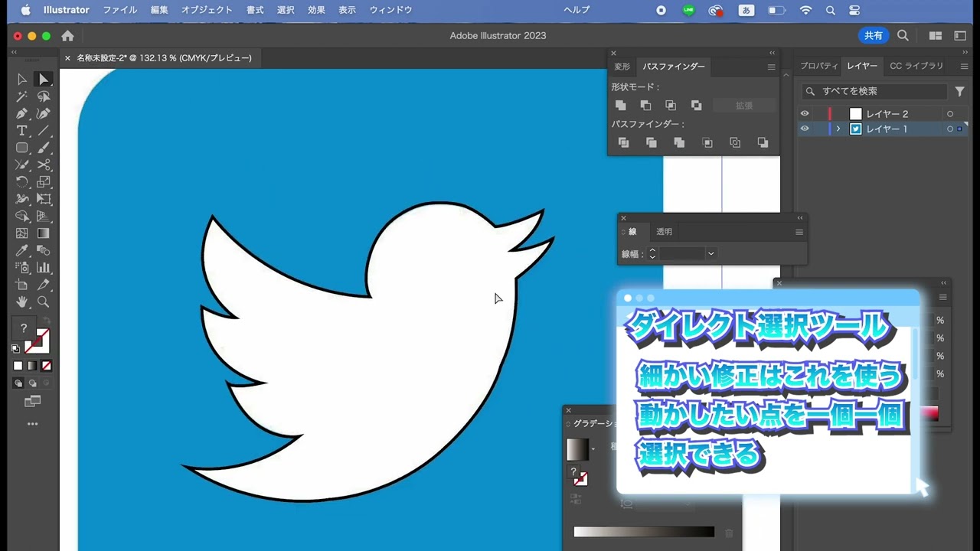Select the Shape Builder tool
The height and width of the screenshot is (551, 980).
click(22, 217)
